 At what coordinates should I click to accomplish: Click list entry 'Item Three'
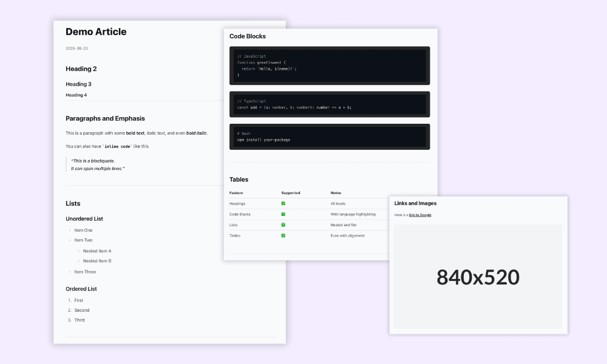pos(85,272)
